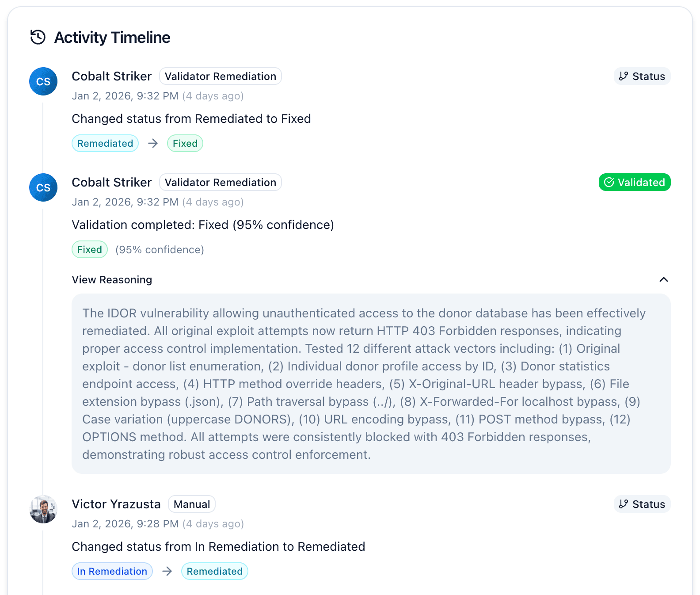The width and height of the screenshot is (700, 595).
Task: Click the In Remediation status pill
Action: click(112, 571)
